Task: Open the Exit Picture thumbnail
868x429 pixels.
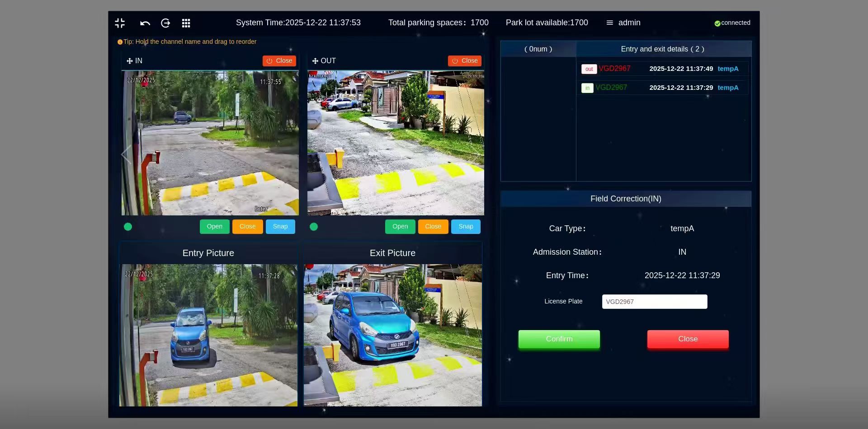Action: click(393, 335)
